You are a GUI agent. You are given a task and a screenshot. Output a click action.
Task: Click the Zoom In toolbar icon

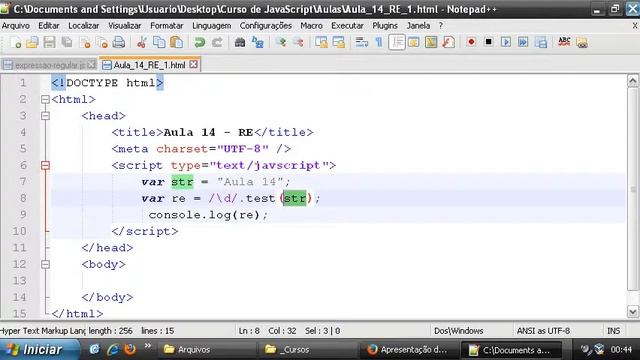coord(281,42)
